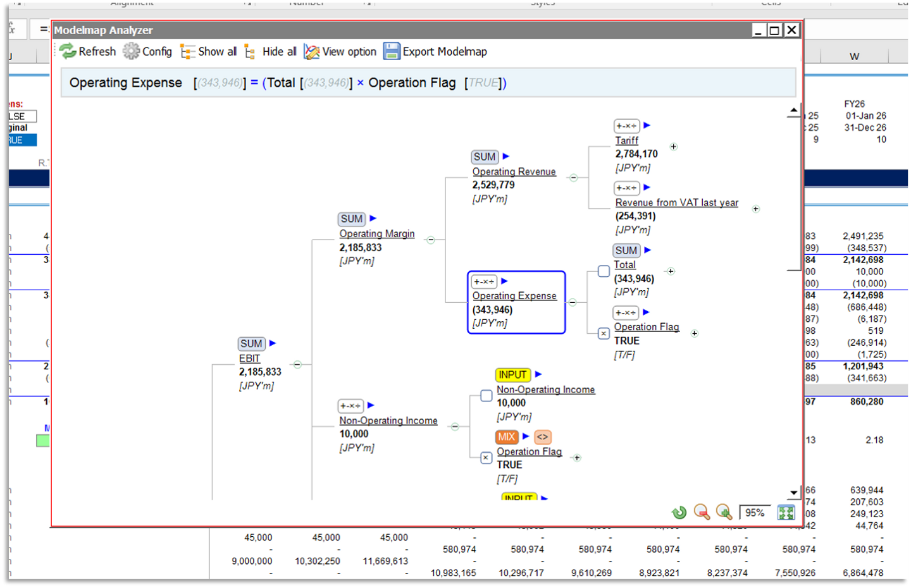
Task: Open the Operating Margin node link
Action: pyautogui.click(x=376, y=234)
